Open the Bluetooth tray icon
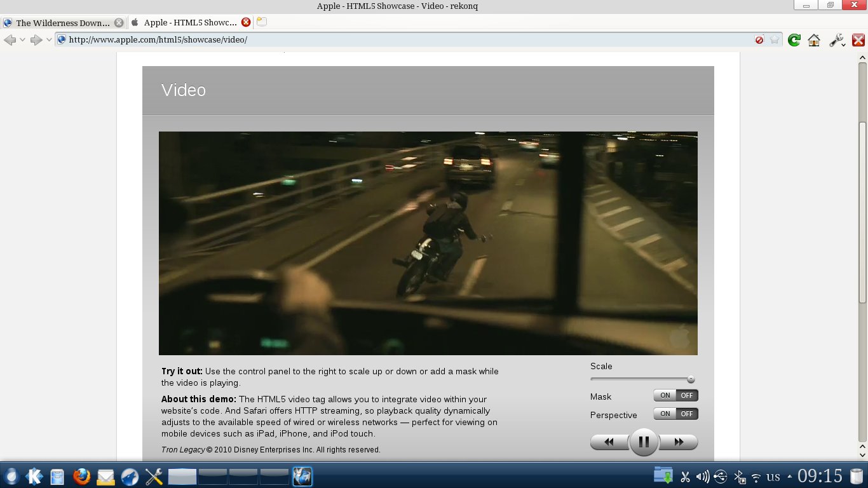The width and height of the screenshot is (868, 488). coord(740,477)
